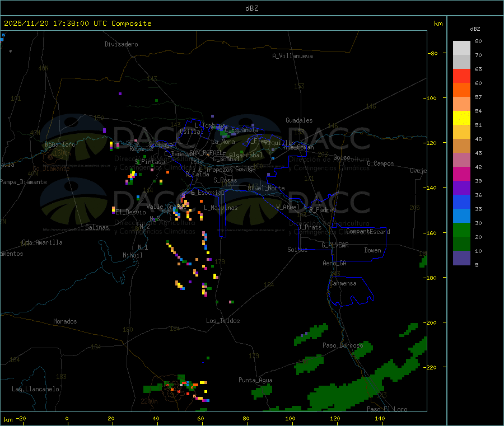Click the 2200m elevation contour label
This screenshot has width=504, height=426.
tap(149, 401)
